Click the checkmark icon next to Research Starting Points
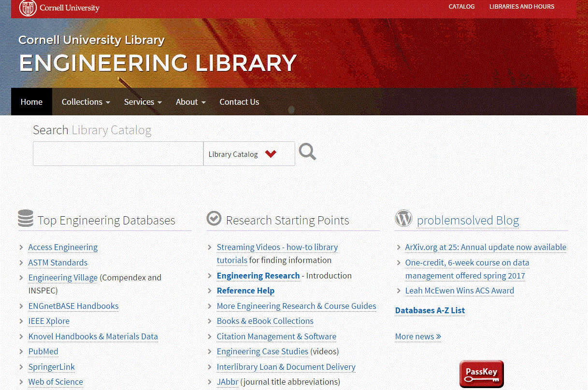The width and height of the screenshot is (588, 390). 214,218
